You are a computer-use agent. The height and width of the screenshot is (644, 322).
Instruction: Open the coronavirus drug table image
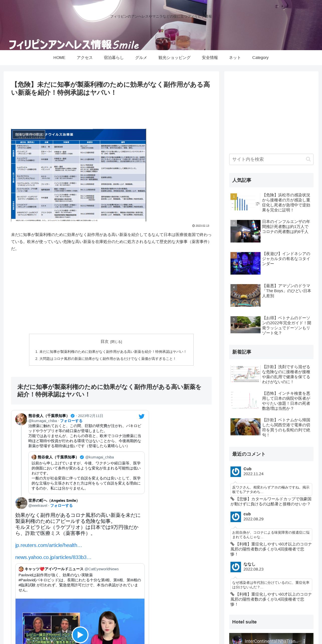78,175
